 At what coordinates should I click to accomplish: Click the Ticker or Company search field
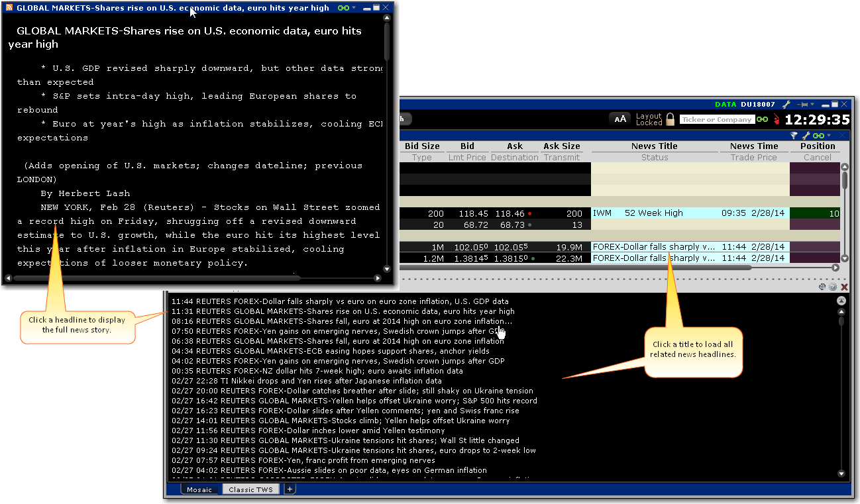click(717, 120)
